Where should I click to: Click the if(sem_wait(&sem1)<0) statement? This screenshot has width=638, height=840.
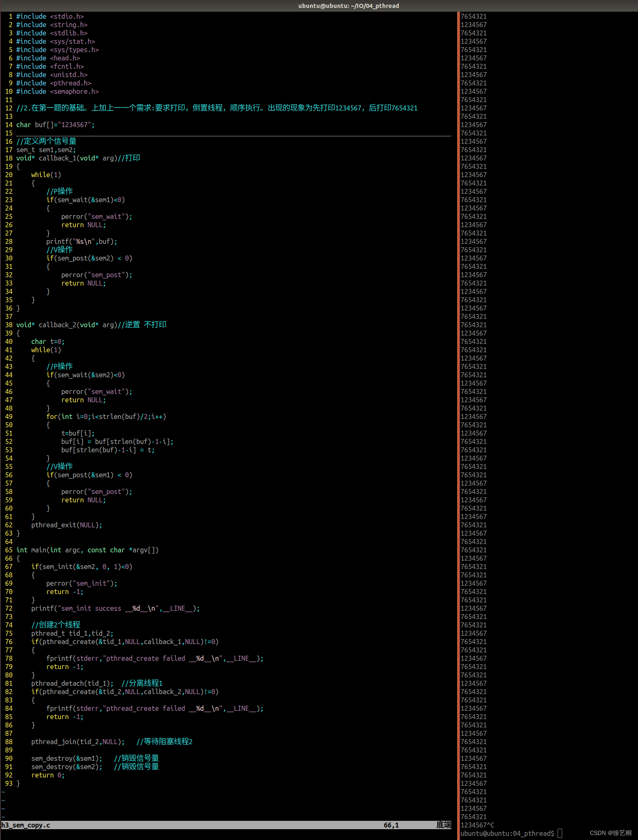click(85, 200)
